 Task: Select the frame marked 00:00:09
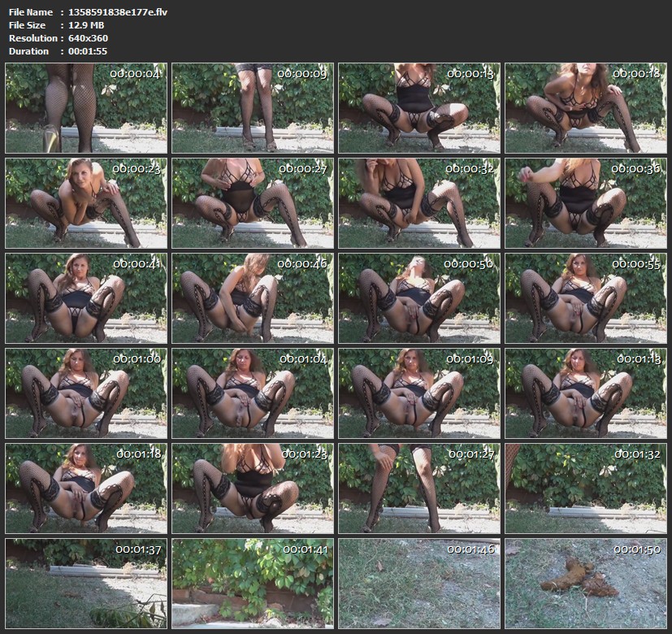(x=252, y=109)
